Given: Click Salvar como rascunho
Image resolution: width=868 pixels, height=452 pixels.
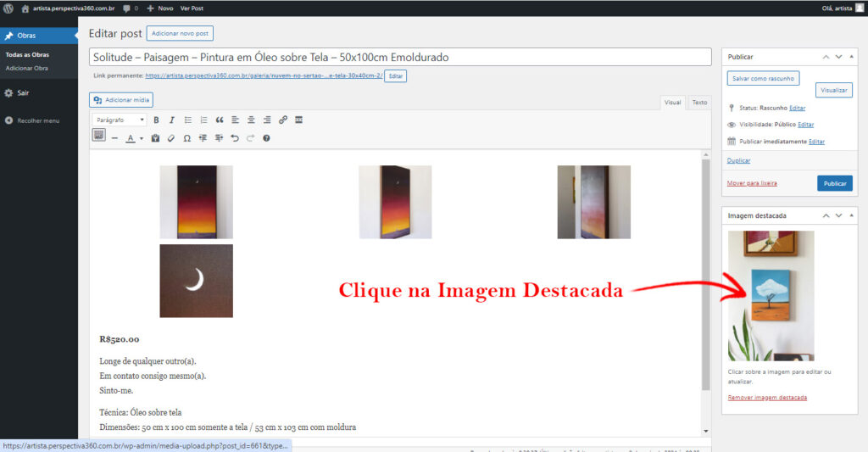Looking at the screenshot, I should [763, 79].
